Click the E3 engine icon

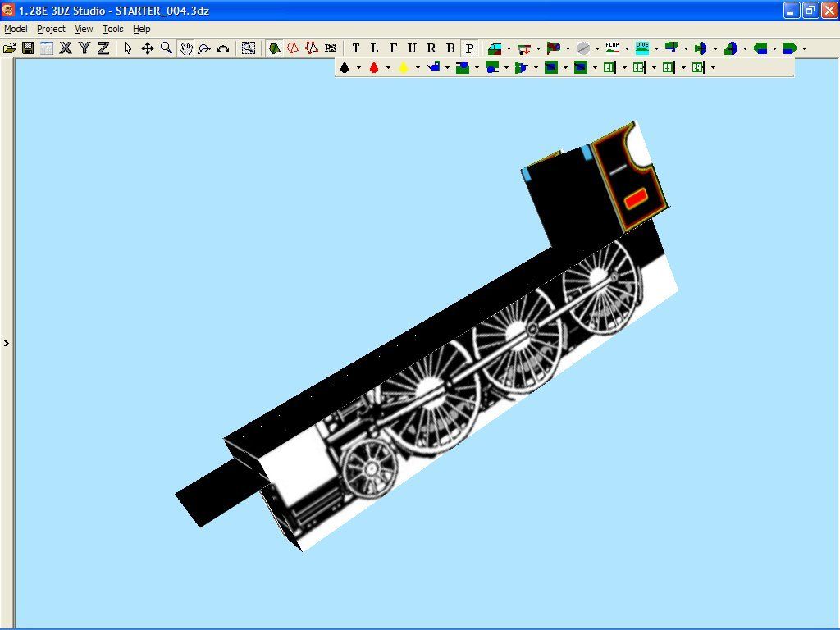[x=669, y=67]
